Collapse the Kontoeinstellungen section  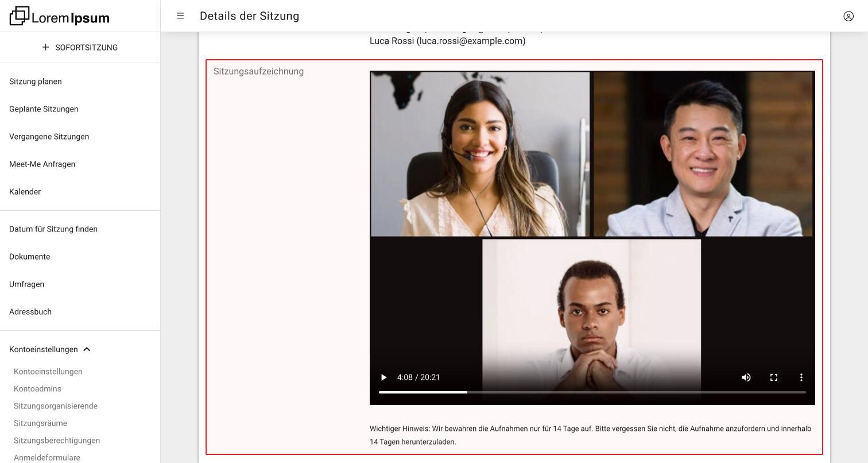50,349
